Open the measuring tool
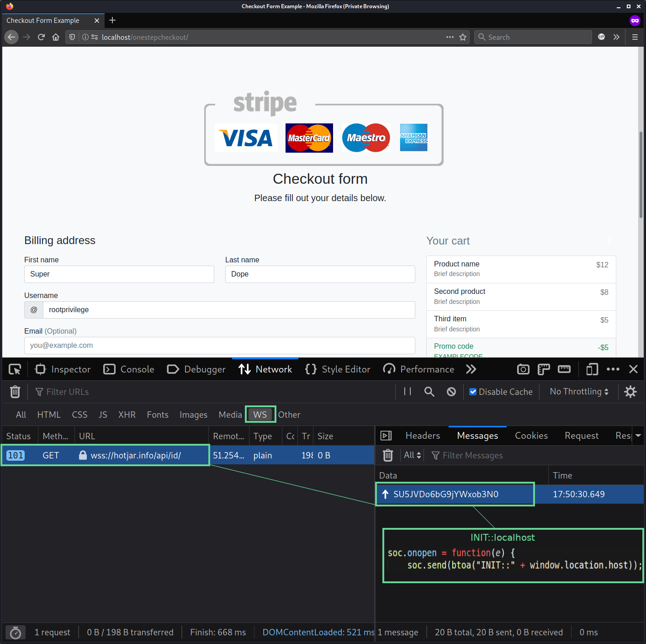This screenshot has width=646, height=644. (x=564, y=369)
